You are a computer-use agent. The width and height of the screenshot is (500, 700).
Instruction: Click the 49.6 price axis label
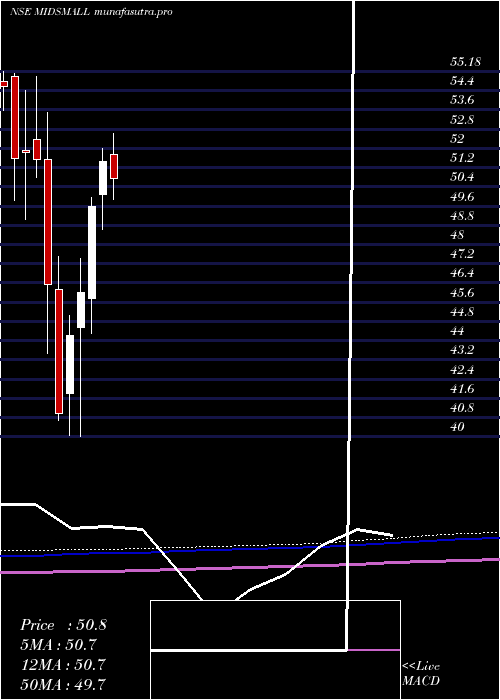(462, 197)
